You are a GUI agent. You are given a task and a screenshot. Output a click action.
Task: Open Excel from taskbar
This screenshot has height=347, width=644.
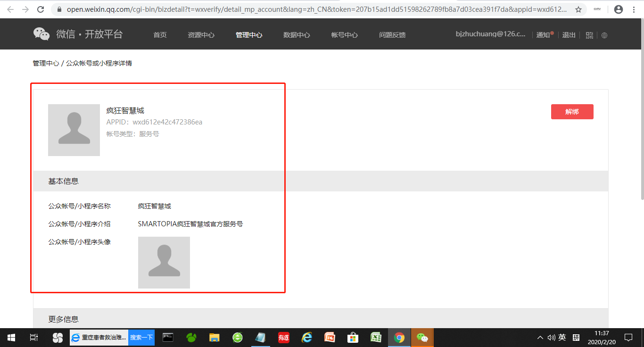tap(376, 338)
